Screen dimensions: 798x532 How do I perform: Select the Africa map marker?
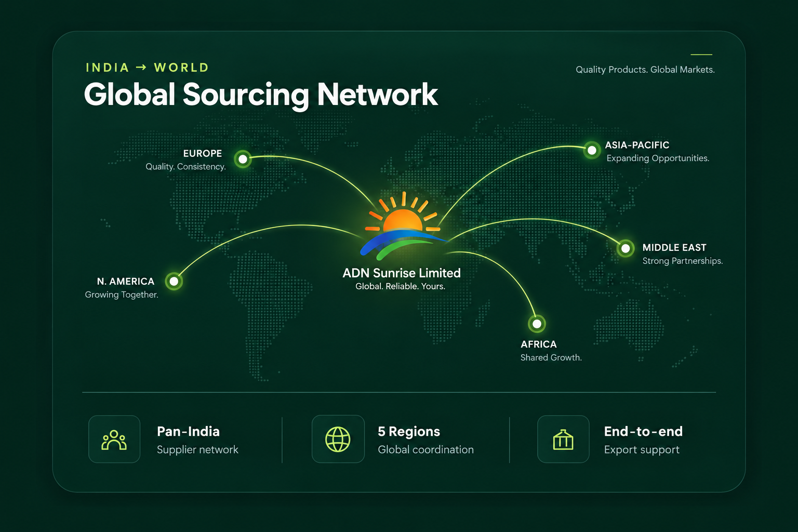pos(537,324)
